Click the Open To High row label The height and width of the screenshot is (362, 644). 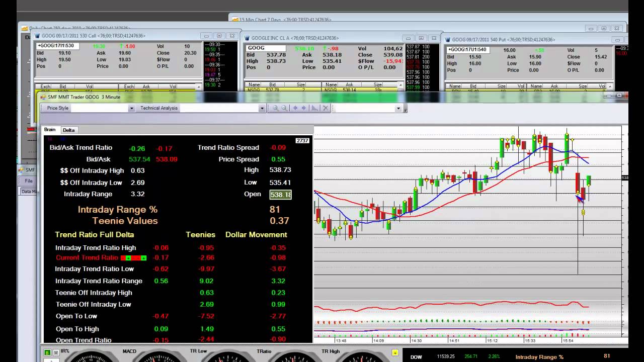click(x=77, y=329)
